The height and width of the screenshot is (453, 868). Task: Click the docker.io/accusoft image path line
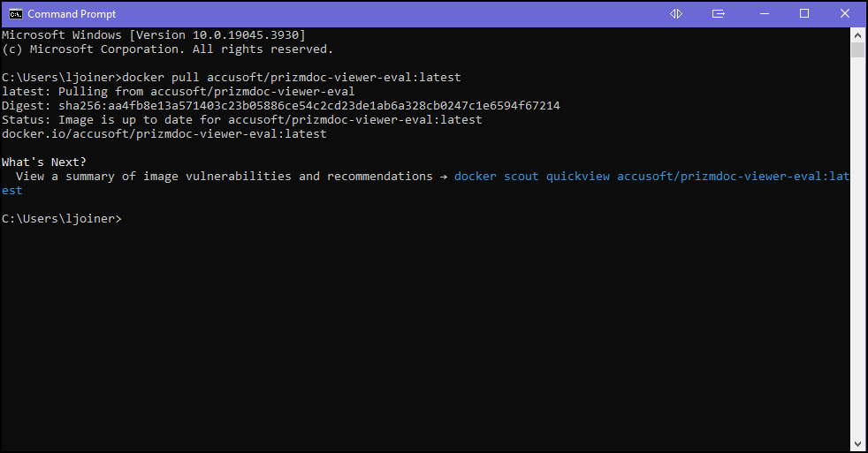164,134
